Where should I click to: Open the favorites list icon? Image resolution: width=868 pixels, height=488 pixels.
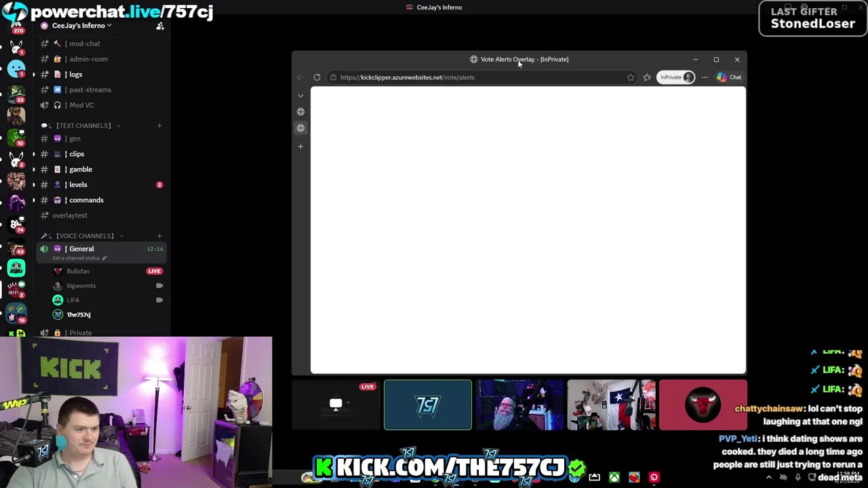[647, 77]
